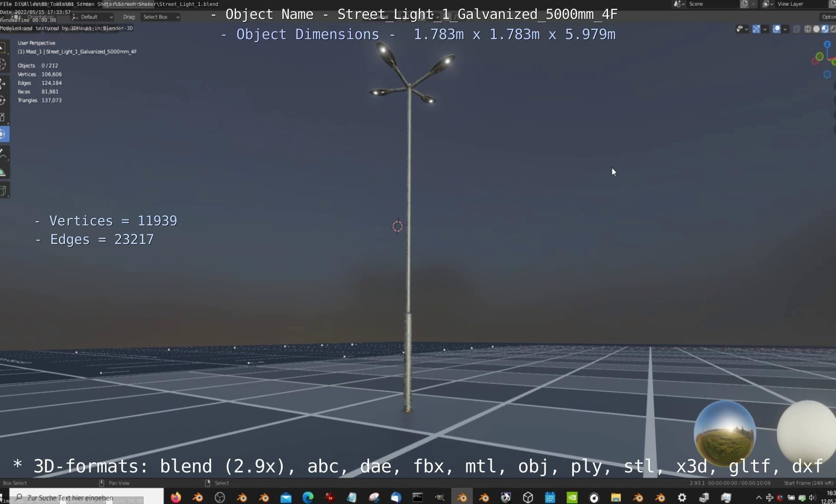
Task: Click the Windows search box
Action: (x=86, y=497)
